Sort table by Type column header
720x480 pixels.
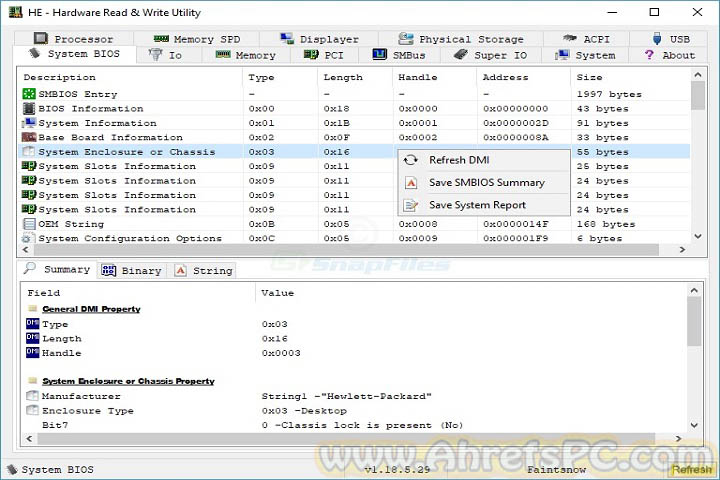tap(280, 77)
